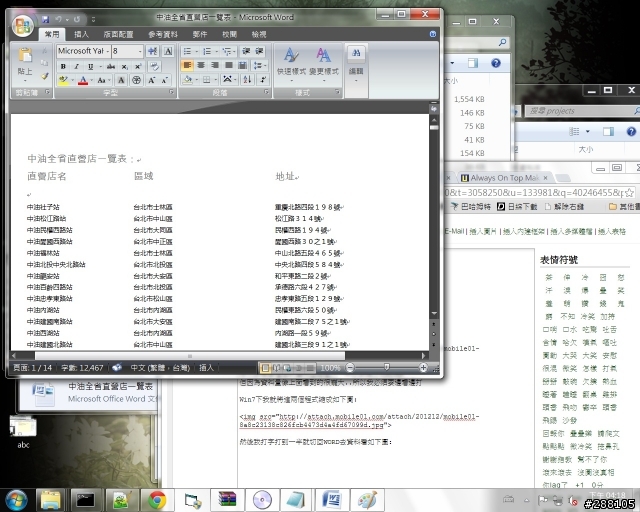Click the Clear Formatting eraser icon

(154, 66)
